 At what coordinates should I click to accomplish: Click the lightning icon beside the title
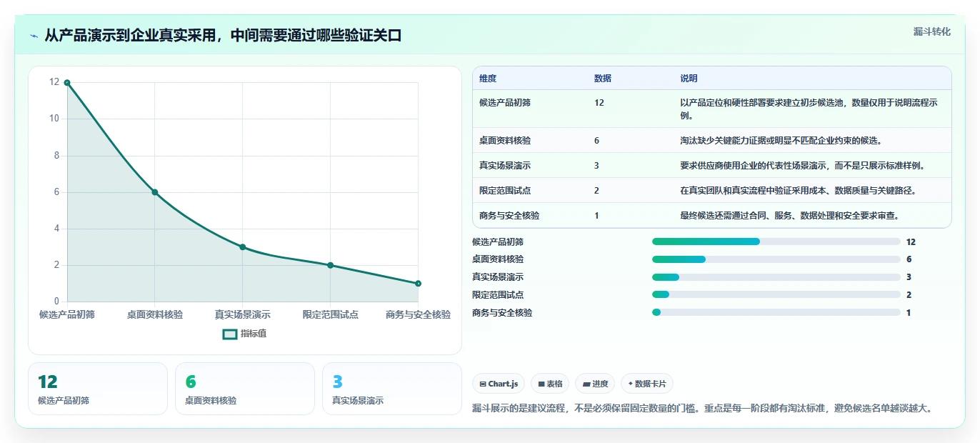pyautogui.click(x=34, y=36)
